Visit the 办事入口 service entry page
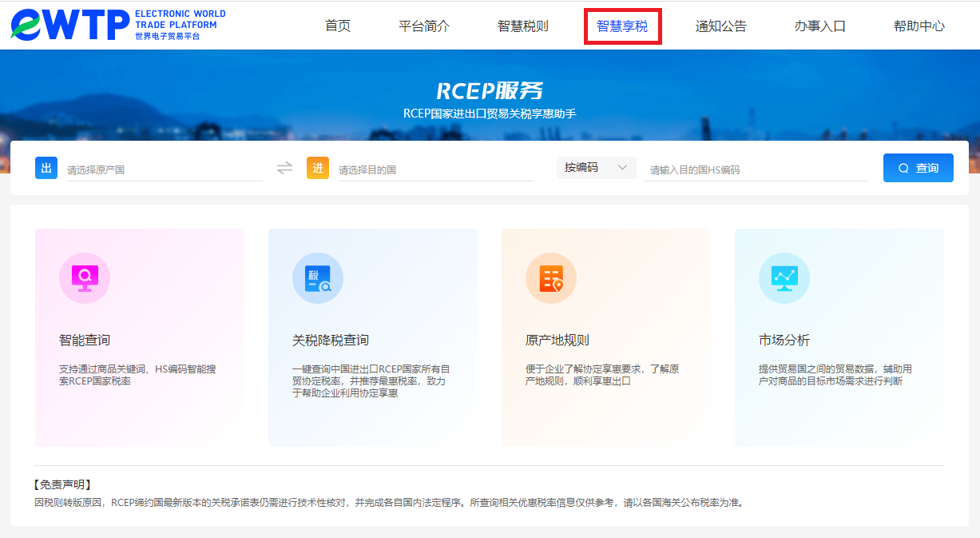 (820, 25)
